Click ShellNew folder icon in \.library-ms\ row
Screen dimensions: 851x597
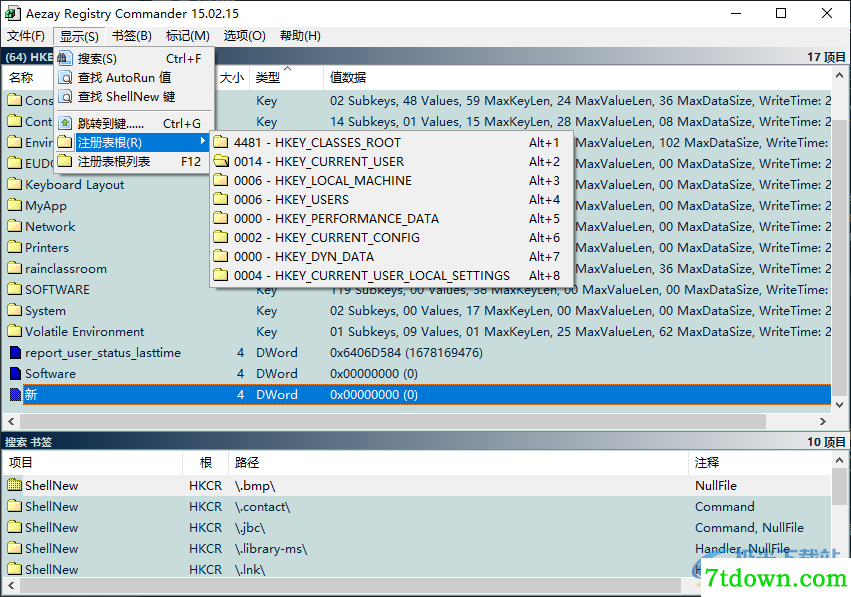coord(15,548)
